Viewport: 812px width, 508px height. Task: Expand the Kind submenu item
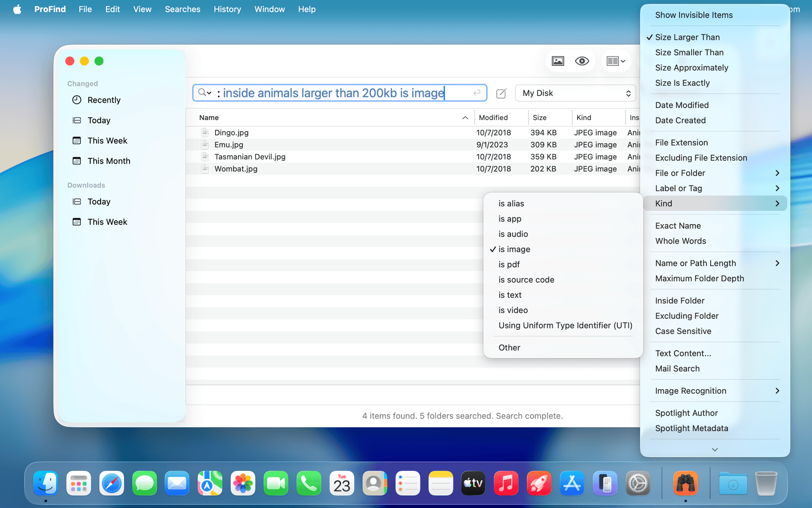[715, 203]
